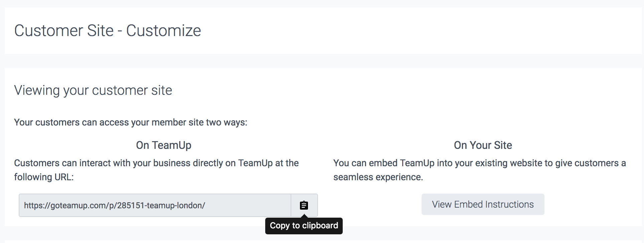Image resolution: width=644 pixels, height=243 pixels.
Task: Click the "Copy to clipboard" tooltip
Action: (304, 226)
